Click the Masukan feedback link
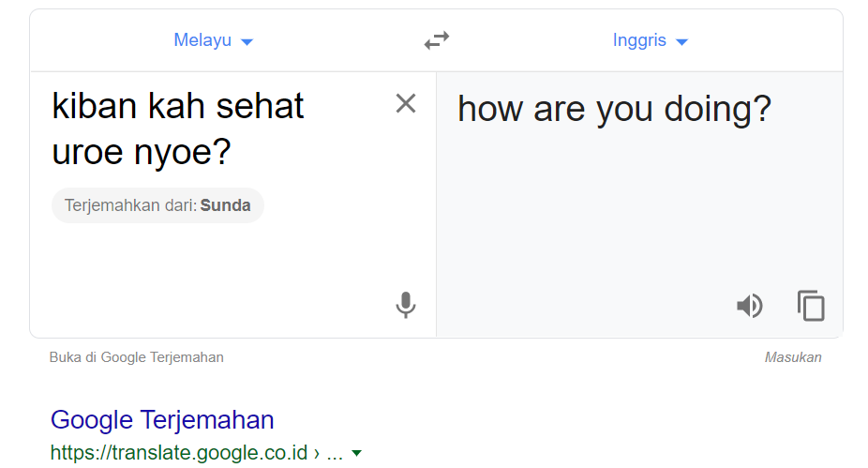The width and height of the screenshot is (868, 468). pyautogui.click(x=793, y=357)
